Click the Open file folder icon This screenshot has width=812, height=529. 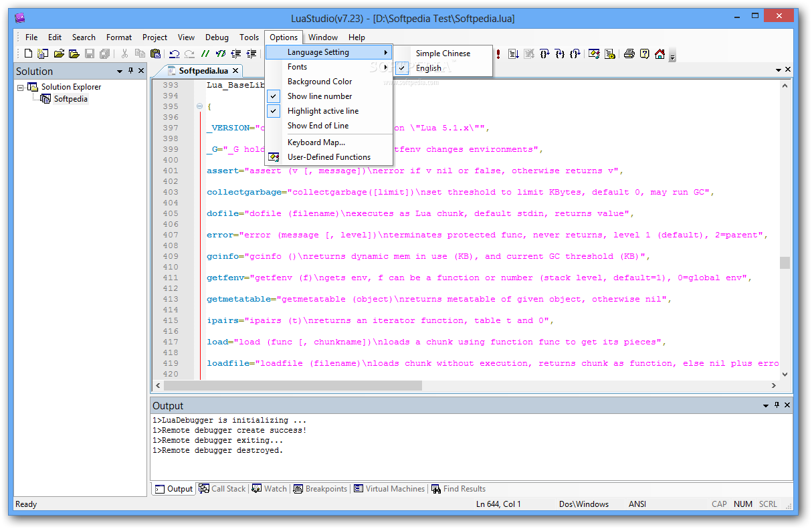point(59,54)
